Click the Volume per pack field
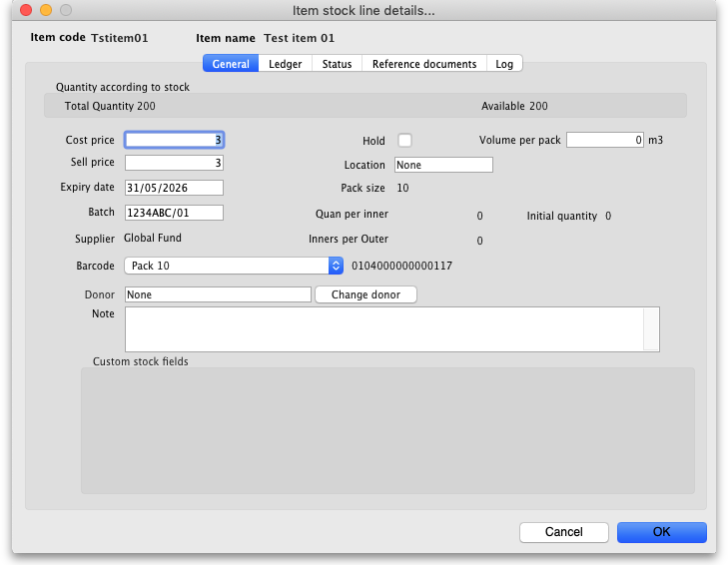This screenshot has height=565, width=728. click(x=605, y=141)
